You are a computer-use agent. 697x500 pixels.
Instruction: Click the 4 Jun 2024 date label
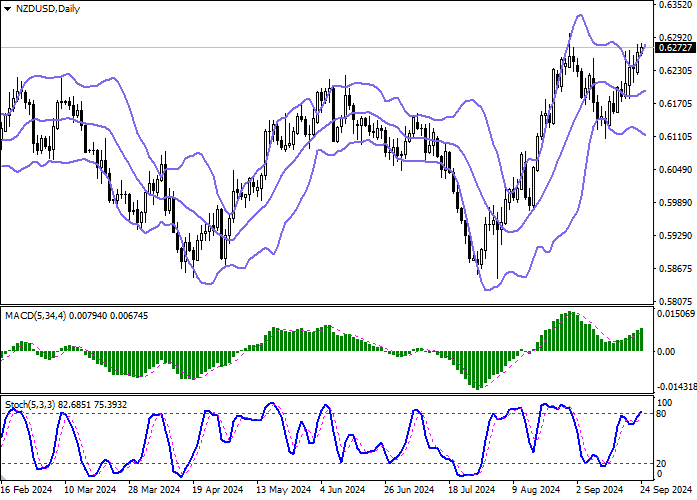343,490
